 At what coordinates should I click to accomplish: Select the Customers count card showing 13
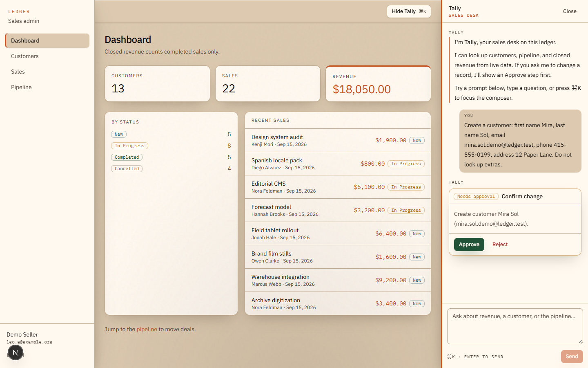tap(157, 84)
